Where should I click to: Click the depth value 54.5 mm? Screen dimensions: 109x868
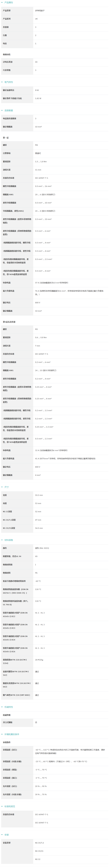point(39,528)
